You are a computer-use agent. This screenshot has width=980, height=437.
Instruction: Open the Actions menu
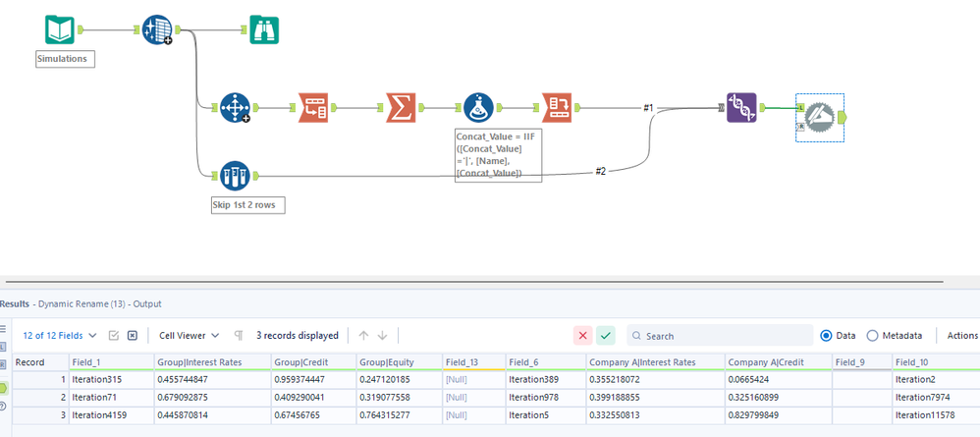(962, 336)
